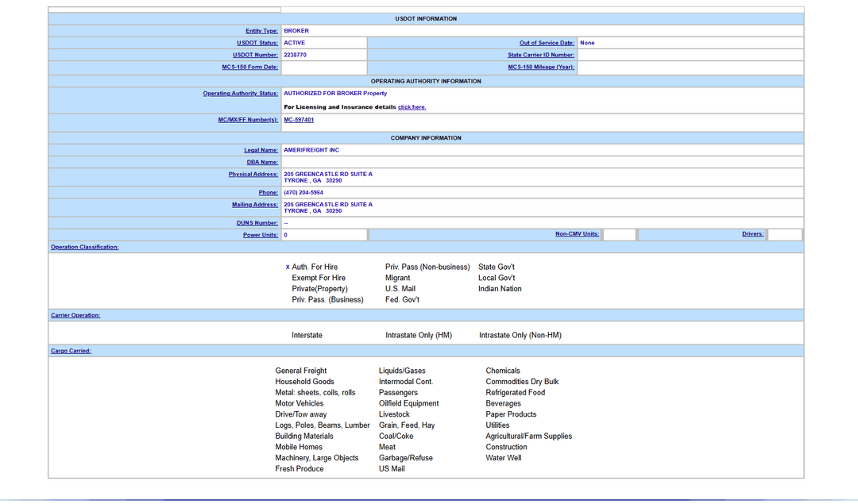The image size is (858, 504).
Task: Select the 'Liquids/Gases' cargo entry
Action: pos(402,371)
